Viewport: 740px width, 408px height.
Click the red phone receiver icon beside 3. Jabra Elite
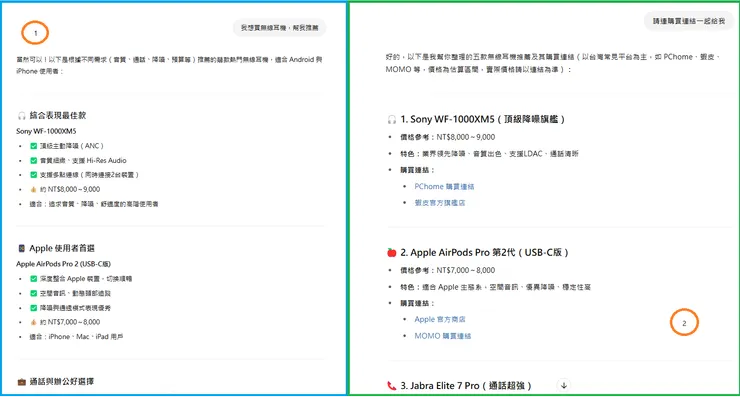tap(392, 386)
